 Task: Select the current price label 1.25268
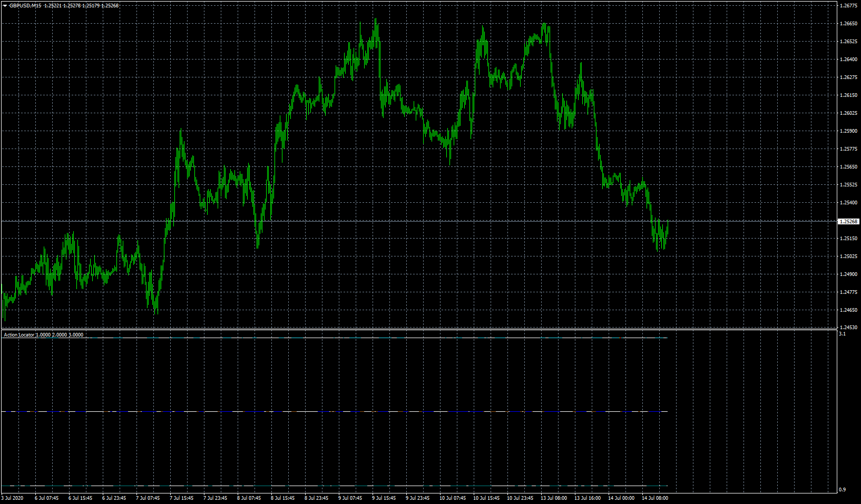[x=848, y=222]
